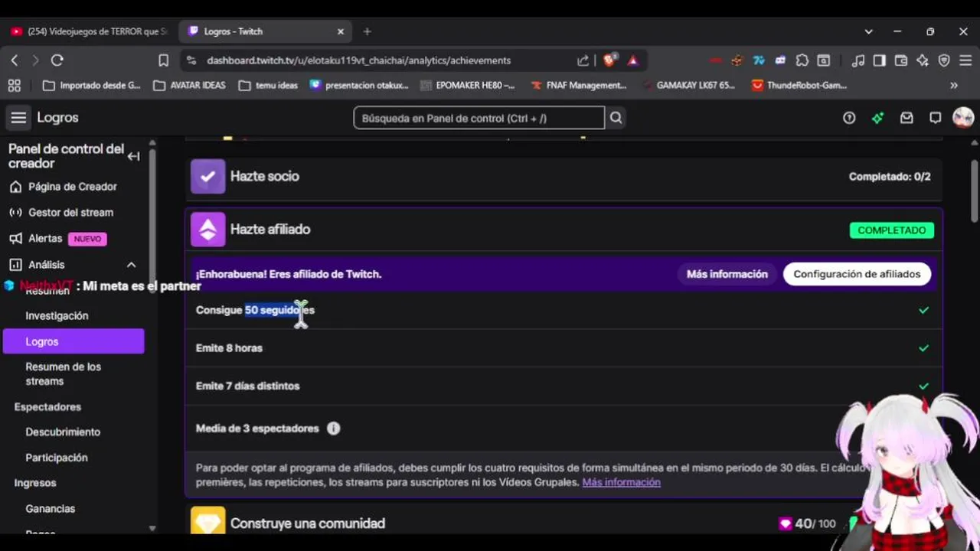
Task: Click the Construye una comunidad yellow diamond icon
Action: point(207,520)
